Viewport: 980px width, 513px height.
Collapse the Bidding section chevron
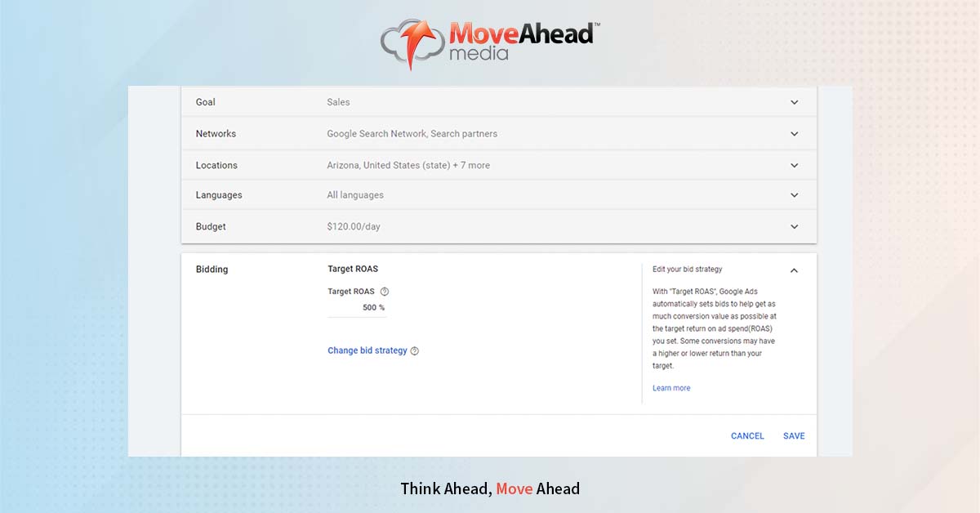[x=794, y=270]
